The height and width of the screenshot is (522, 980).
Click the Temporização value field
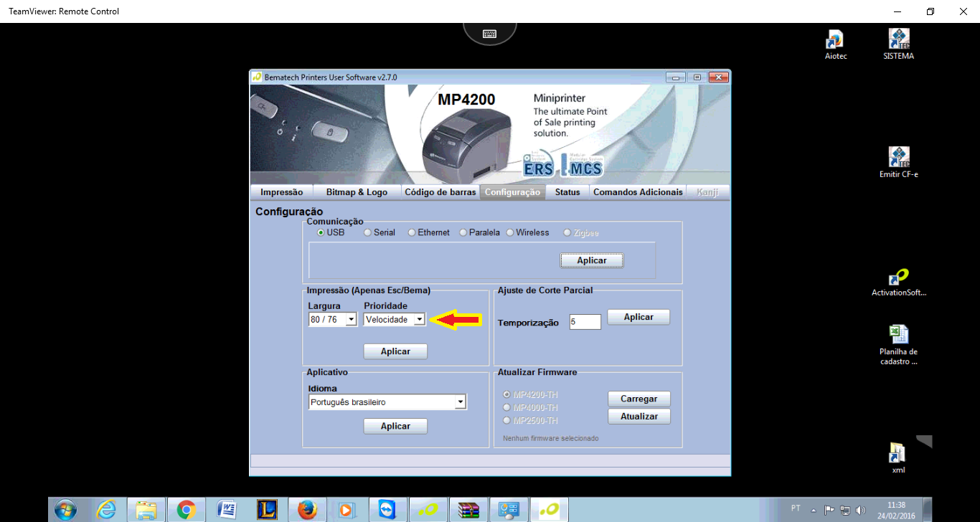(585, 322)
